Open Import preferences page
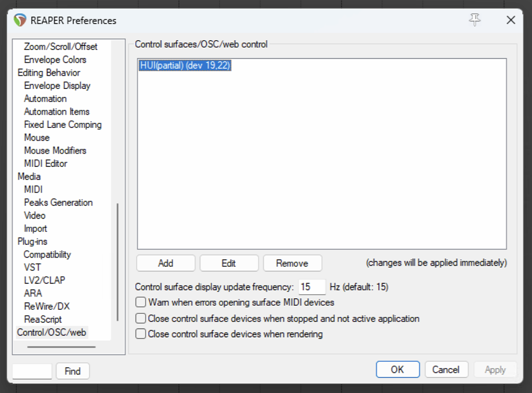 pyautogui.click(x=36, y=228)
